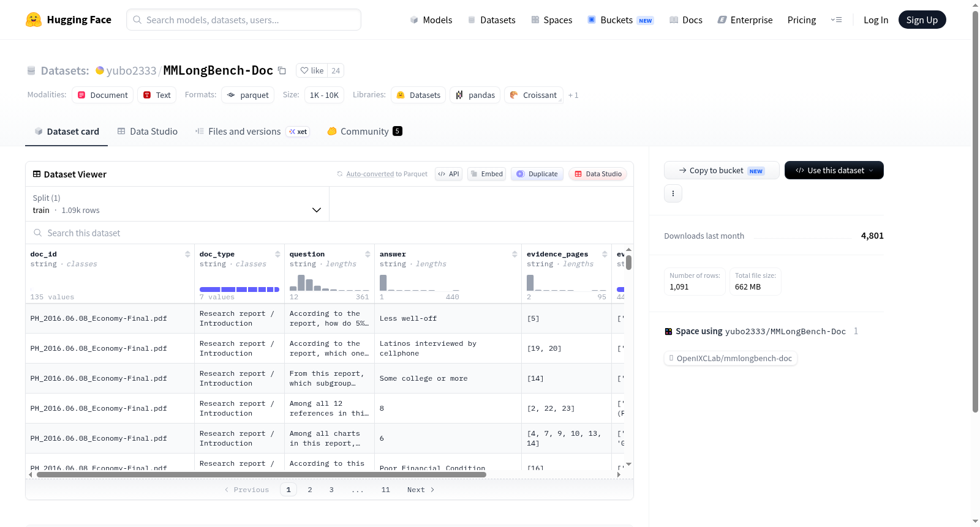The image size is (980, 527).
Task: Click Copy to bucket button
Action: (722, 170)
